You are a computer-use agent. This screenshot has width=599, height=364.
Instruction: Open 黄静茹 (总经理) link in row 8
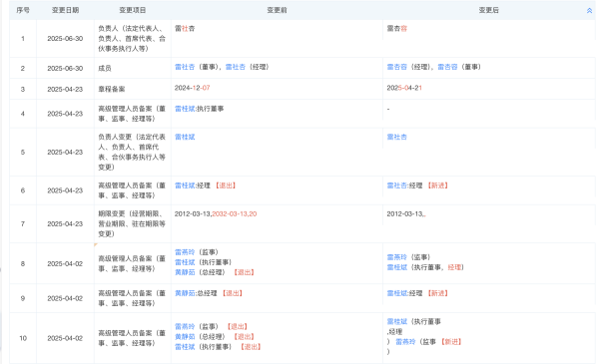click(x=185, y=272)
